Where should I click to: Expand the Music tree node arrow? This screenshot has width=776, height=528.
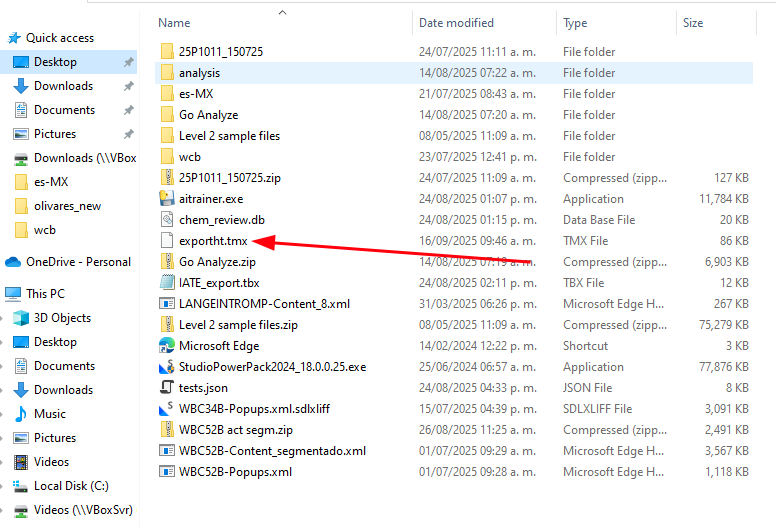(x=2, y=414)
